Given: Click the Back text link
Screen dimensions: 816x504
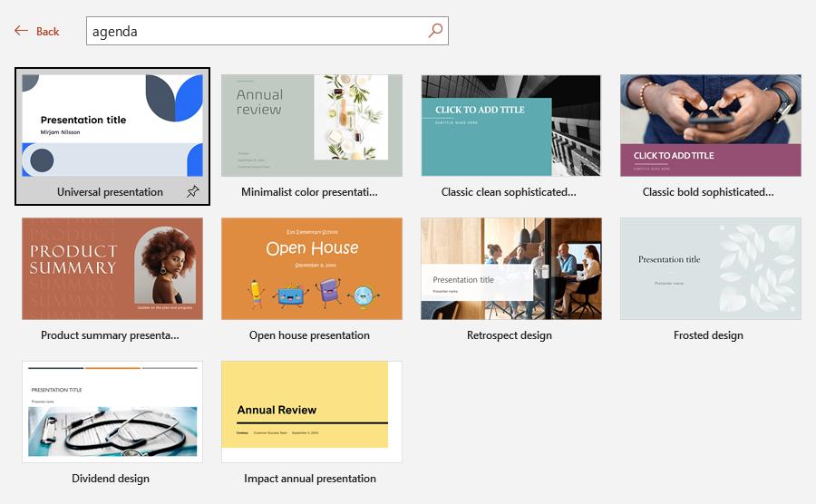Looking at the screenshot, I should click(x=47, y=32).
